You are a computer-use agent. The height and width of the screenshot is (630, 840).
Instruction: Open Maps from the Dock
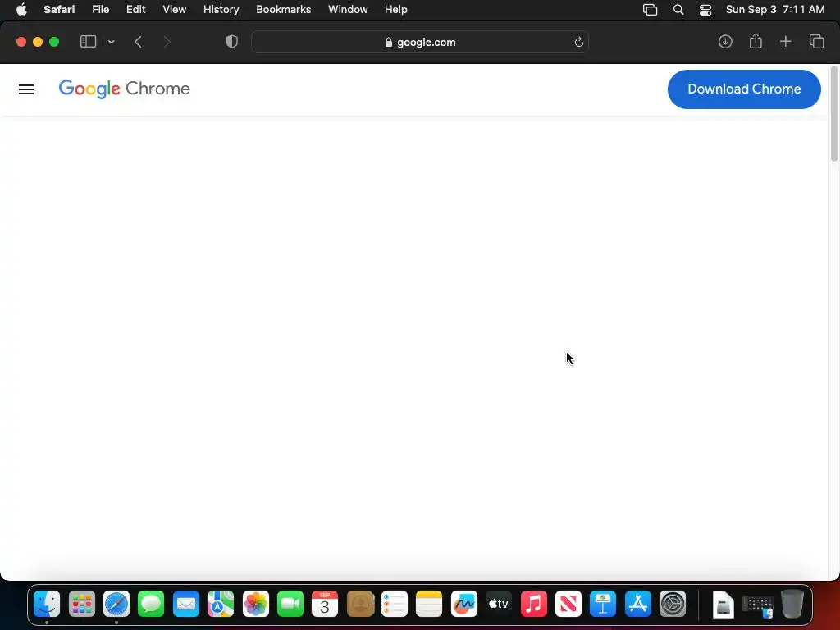[221, 605]
